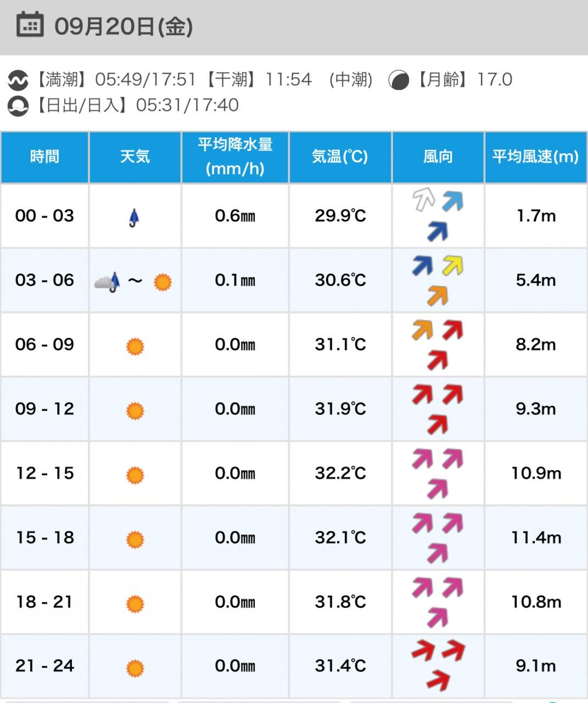Image resolution: width=588 pixels, height=703 pixels.
Task: Select the 09月20日(金) date heading
Action: (124, 26)
